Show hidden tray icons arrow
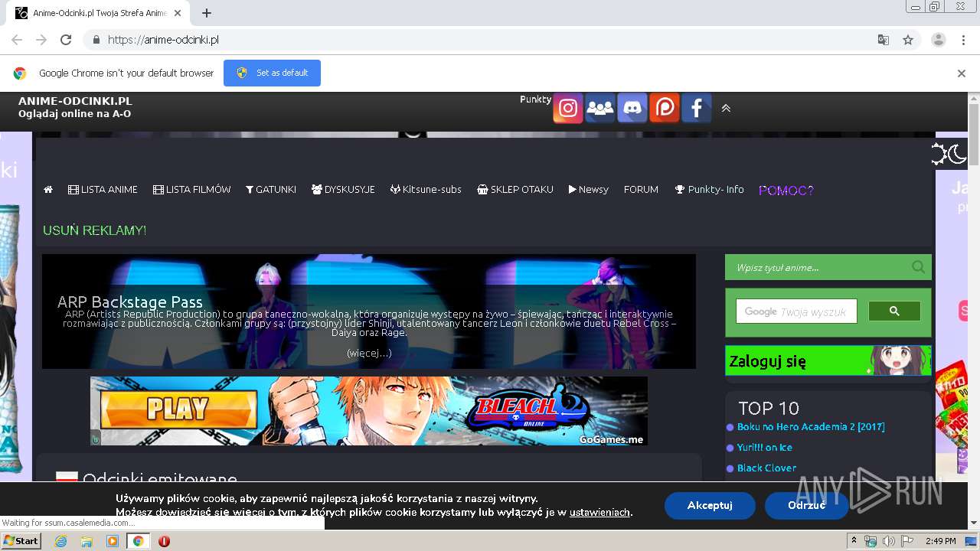 click(854, 541)
